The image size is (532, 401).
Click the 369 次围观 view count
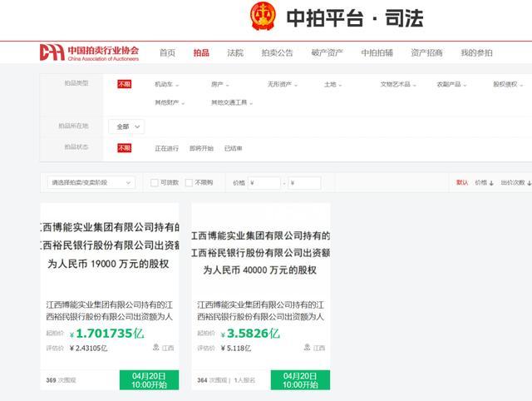61,380
